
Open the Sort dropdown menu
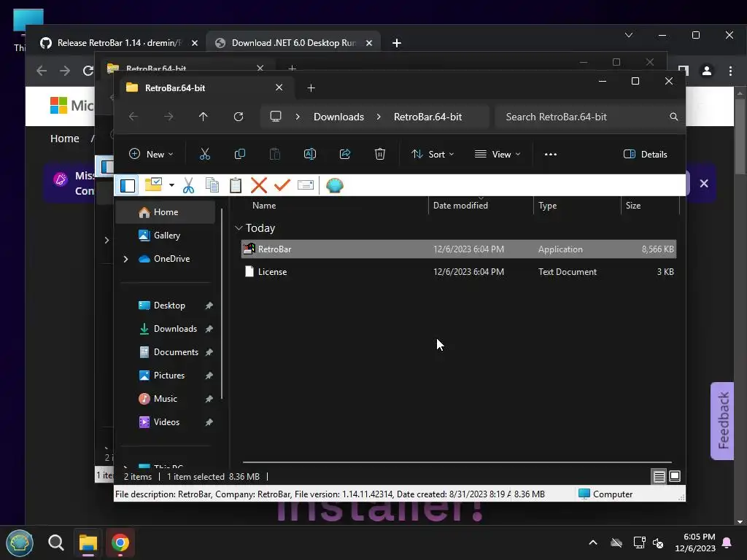[433, 155]
